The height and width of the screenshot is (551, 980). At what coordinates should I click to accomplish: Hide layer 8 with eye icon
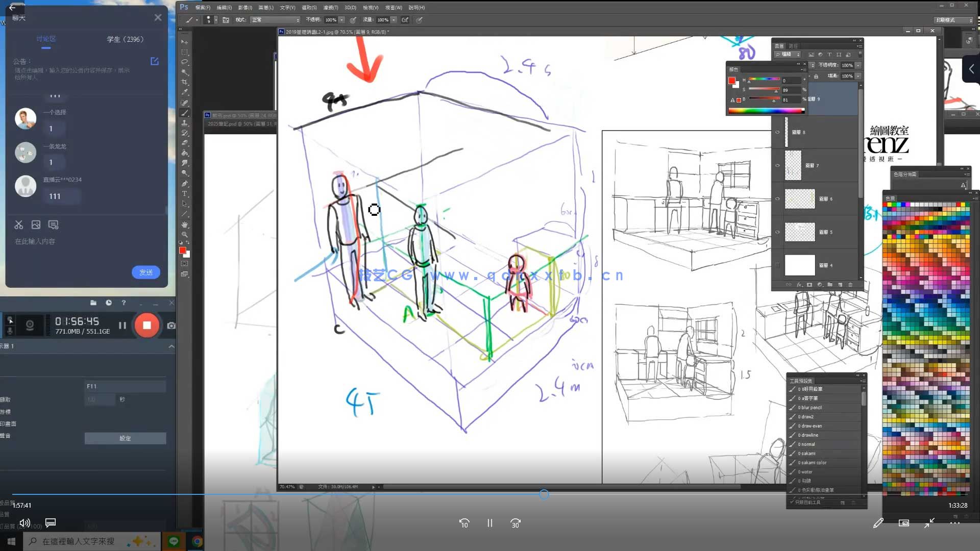pyautogui.click(x=777, y=132)
